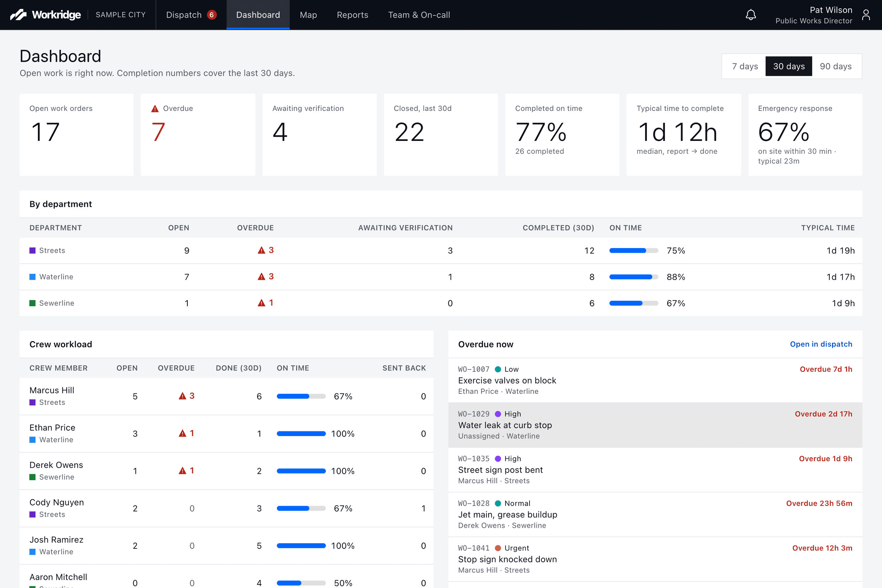Viewport: 882px width, 588px height.
Task: Click the Waterline 88% on-time progress bar
Action: (x=633, y=277)
